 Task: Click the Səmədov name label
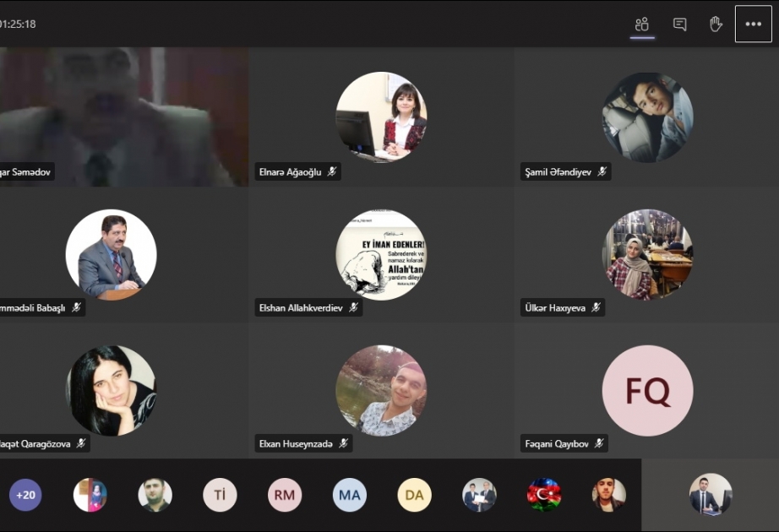point(25,172)
